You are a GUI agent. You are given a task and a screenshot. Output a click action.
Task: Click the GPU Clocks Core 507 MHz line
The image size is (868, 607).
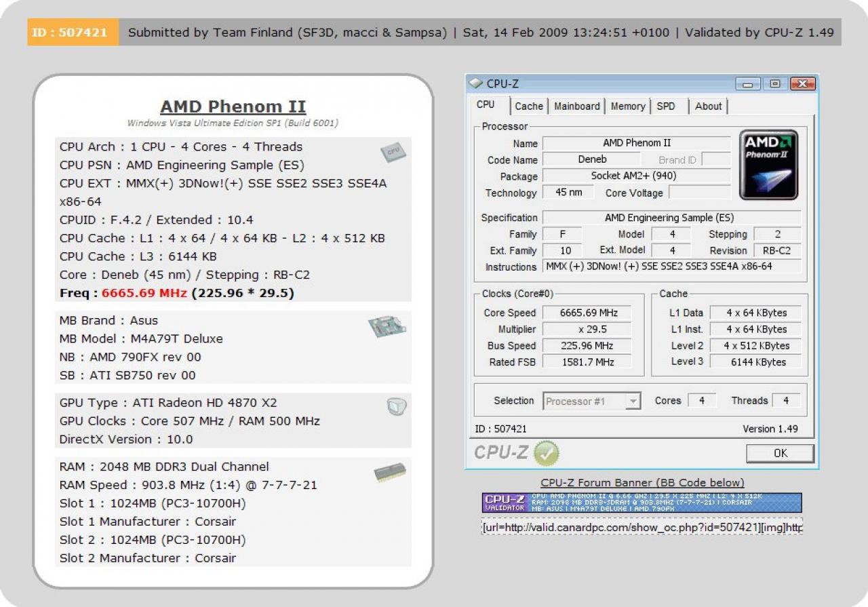coord(190,420)
